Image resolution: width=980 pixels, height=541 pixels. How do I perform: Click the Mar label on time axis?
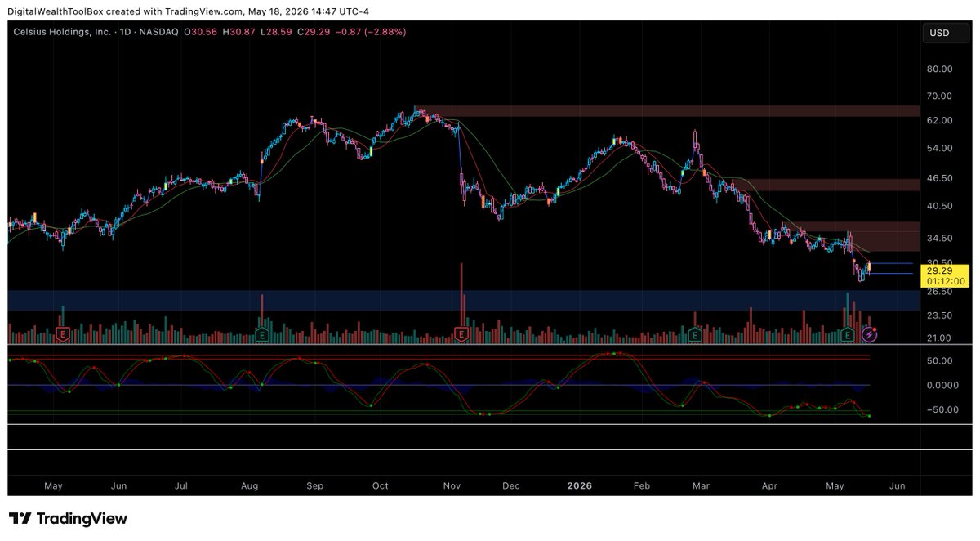(x=701, y=486)
